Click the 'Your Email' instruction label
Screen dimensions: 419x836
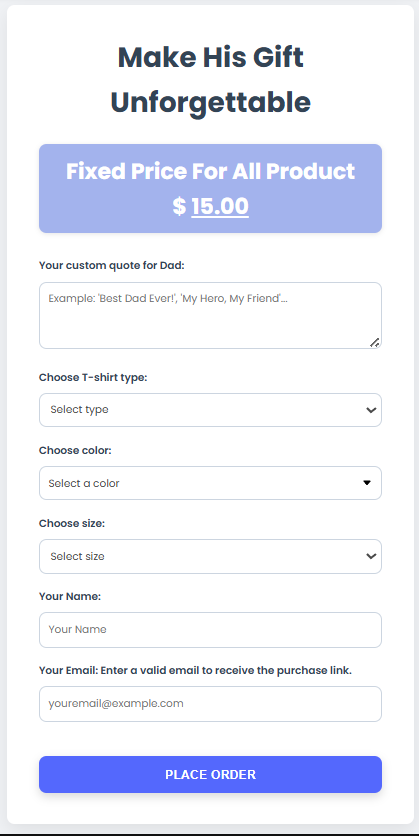[195, 670]
